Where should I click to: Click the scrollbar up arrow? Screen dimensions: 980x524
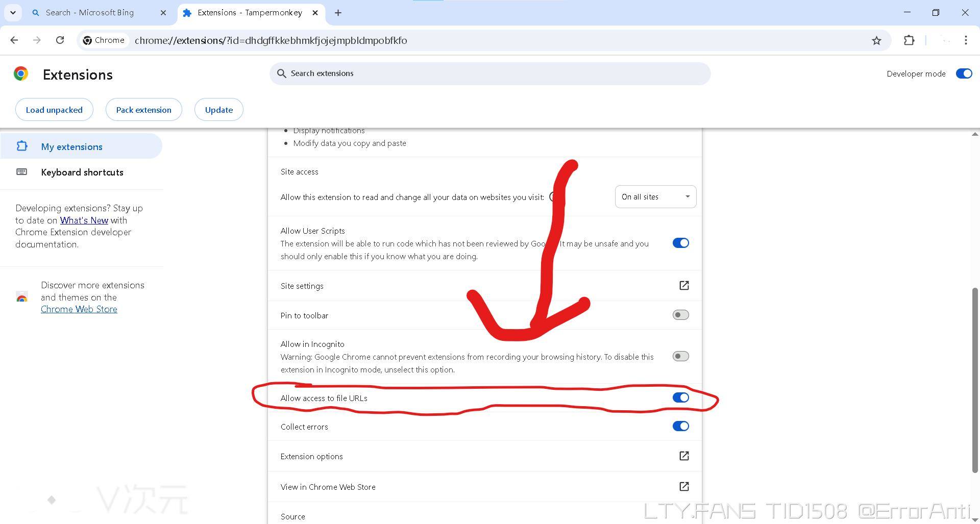pyautogui.click(x=975, y=134)
